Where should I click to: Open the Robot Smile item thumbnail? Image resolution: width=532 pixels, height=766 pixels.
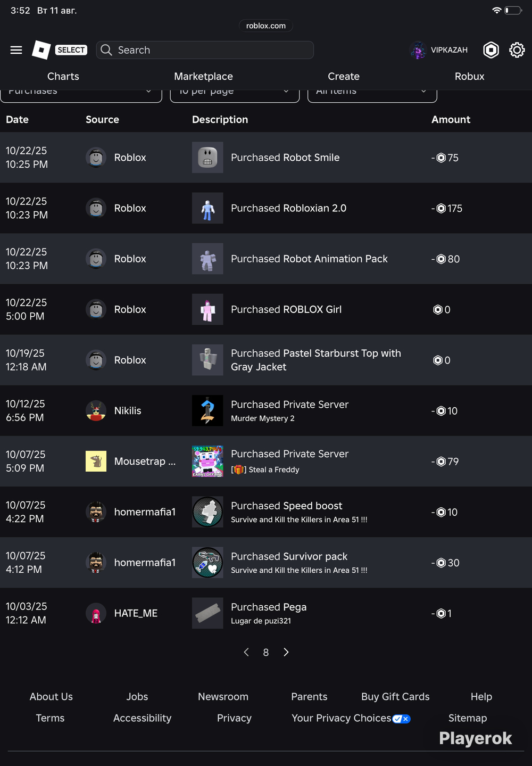[x=207, y=158]
